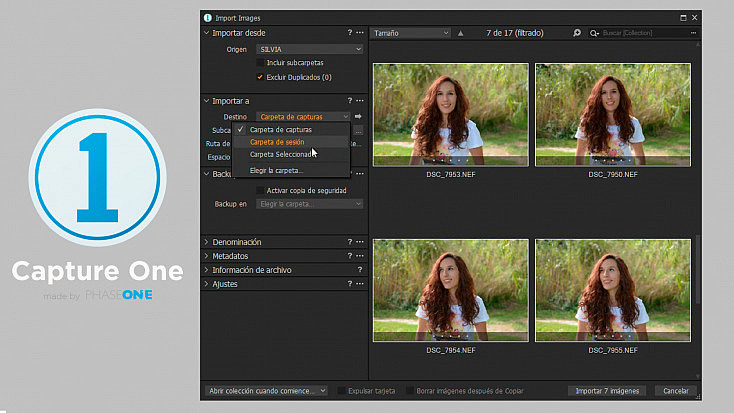734x413 pixels.
Task: Click the scrollbar down arrow in browser
Action: (x=698, y=376)
